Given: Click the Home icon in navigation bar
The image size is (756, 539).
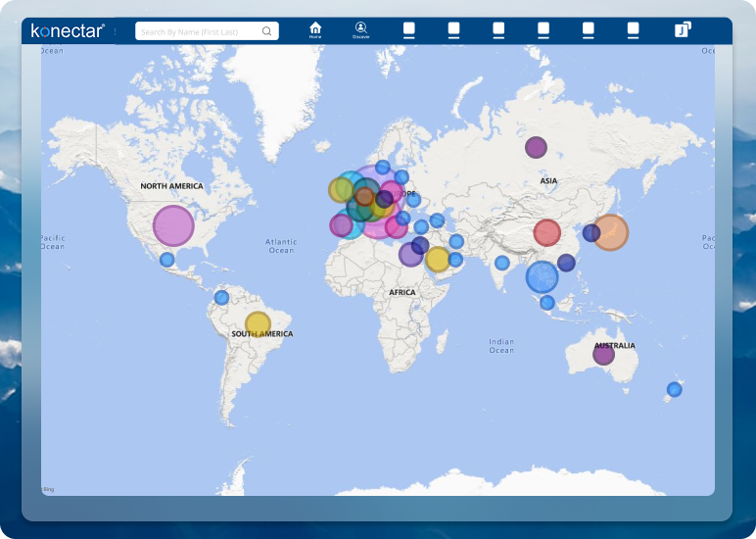Looking at the screenshot, I should (x=315, y=29).
